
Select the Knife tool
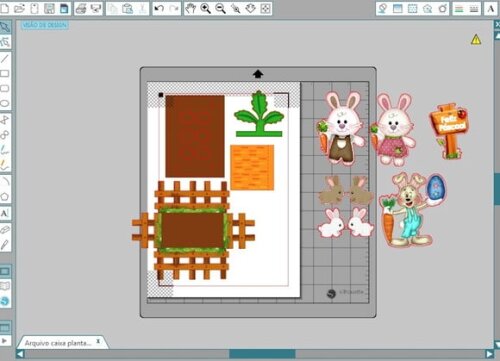coord(5,245)
